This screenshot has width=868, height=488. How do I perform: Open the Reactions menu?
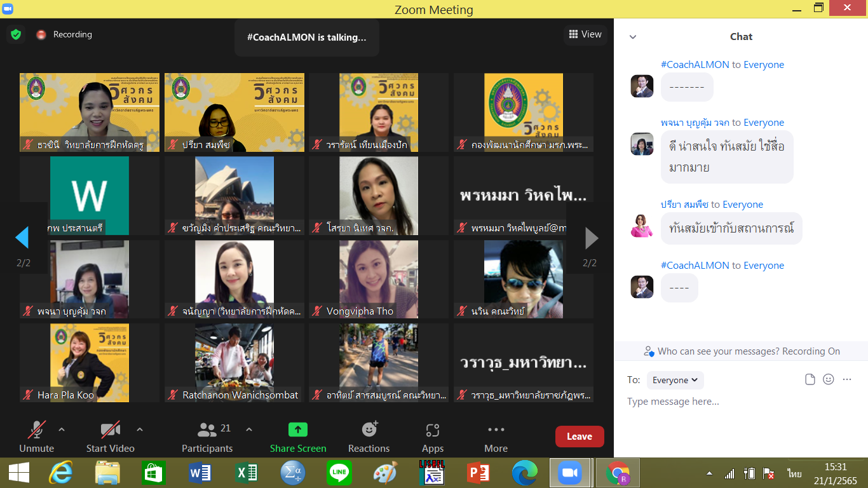point(369,437)
